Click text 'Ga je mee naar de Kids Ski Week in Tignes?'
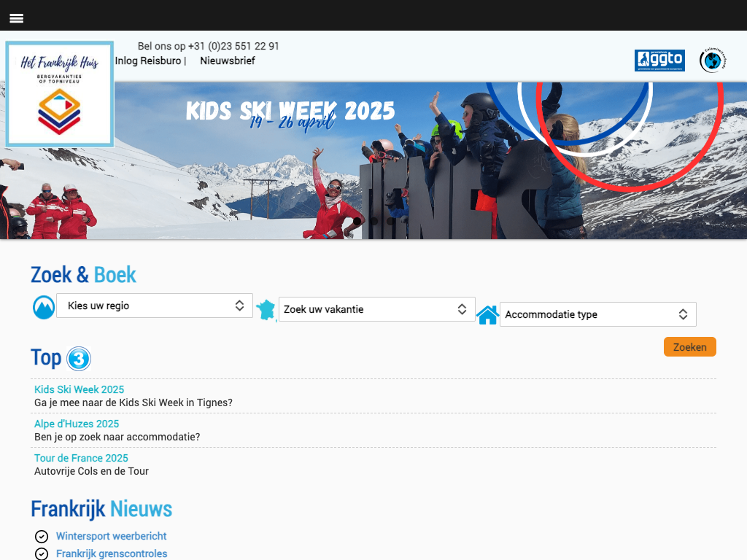This screenshot has height=560, width=747. (x=133, y=402)
